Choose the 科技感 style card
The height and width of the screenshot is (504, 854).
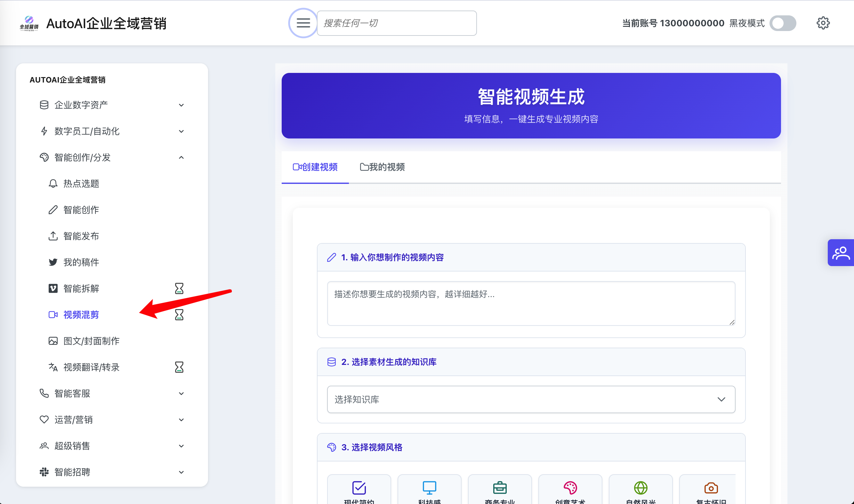coord(429,489)
